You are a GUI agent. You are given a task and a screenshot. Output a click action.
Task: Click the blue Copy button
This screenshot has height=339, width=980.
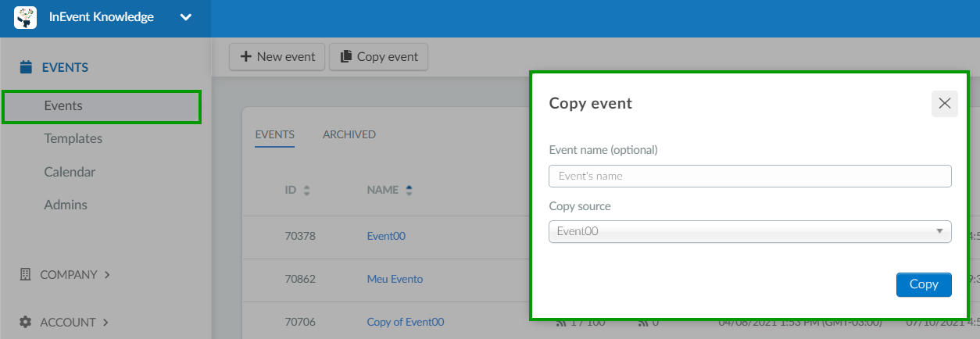[924, 284]
